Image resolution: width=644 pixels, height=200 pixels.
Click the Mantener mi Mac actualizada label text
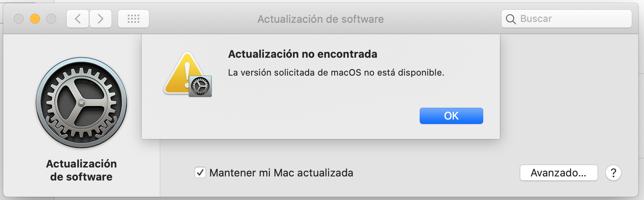click(281, 173)
